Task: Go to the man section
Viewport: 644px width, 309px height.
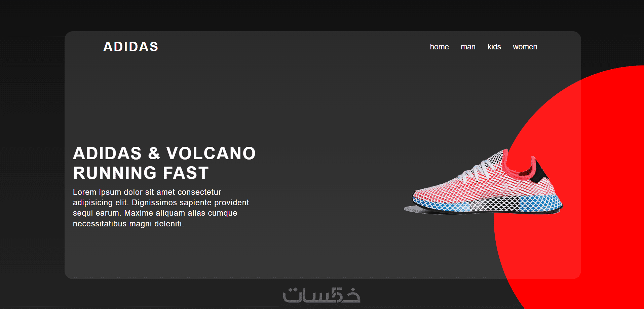Action: click(468, 47)
